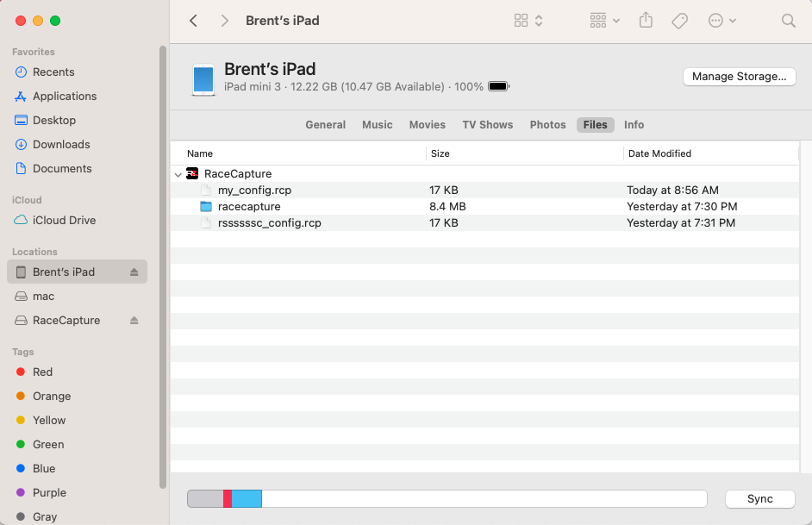Open the More actions ellipsis menu
Viewport: 812px width, 525px height.
721,21
